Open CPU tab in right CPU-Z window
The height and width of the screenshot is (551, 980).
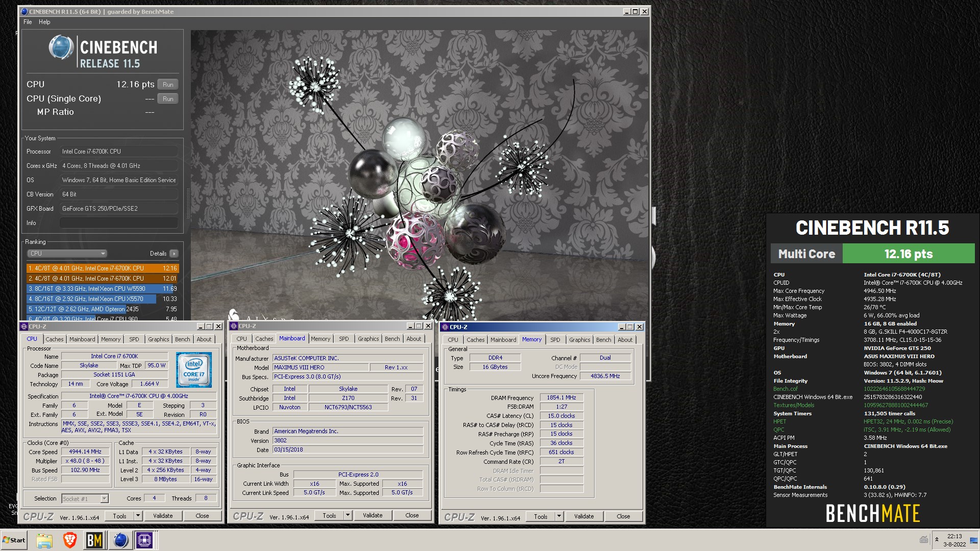pyautogui.click(x=453, y=340)
